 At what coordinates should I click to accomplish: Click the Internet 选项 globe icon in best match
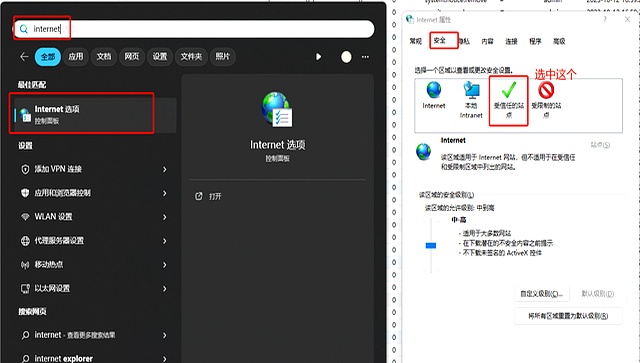tap(25, 115)
